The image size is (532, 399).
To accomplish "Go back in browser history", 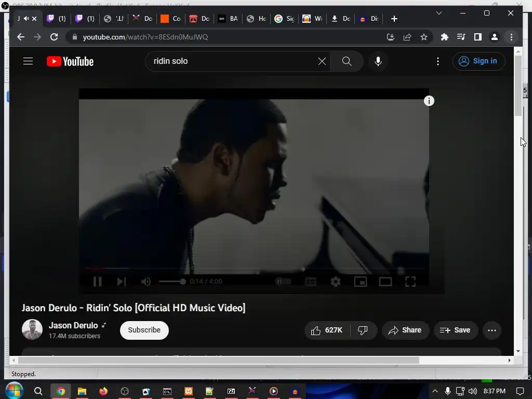I will click(21, 37).
